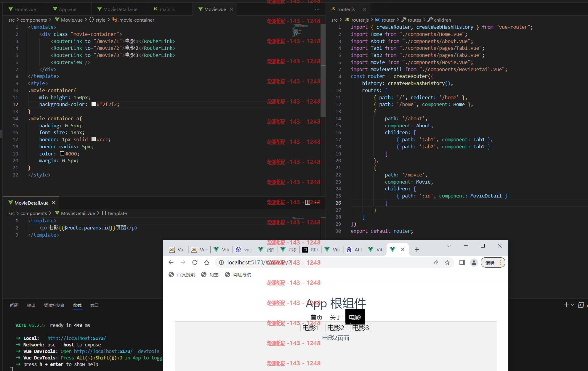Click the terminal shell icon in the panel toolbar
The width and height of the screenshot is (588, 371).
pos(581,305)
